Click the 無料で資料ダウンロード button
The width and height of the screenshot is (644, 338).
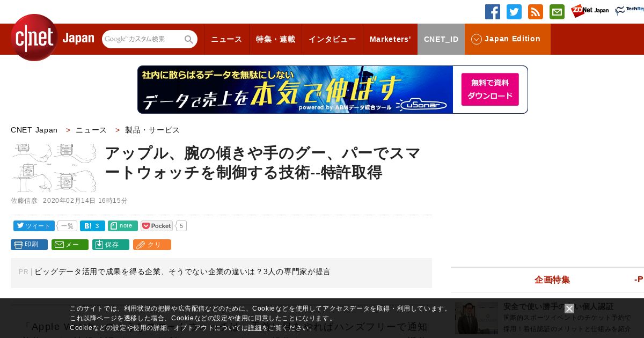[490, 90]
